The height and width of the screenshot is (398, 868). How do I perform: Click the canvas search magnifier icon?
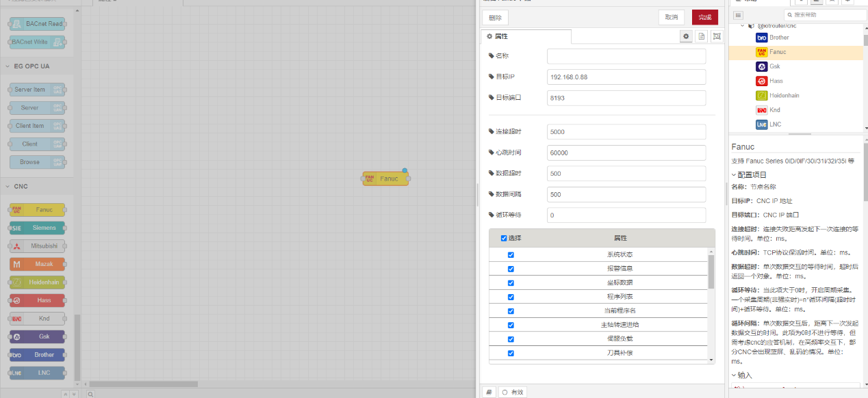coord(90,394)
